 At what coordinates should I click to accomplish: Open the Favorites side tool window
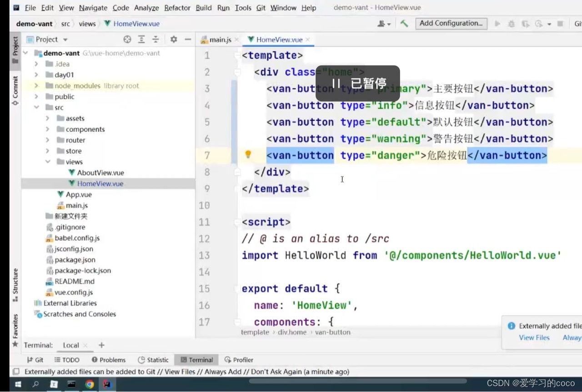15,330
